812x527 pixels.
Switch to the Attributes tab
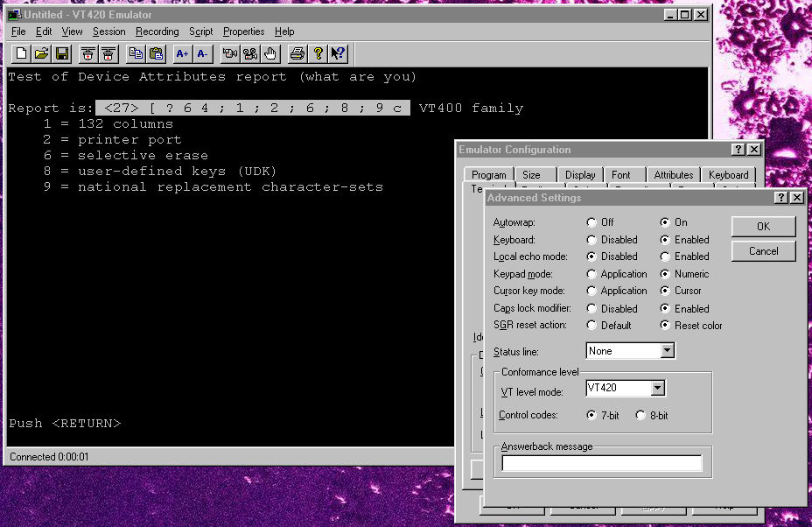click(673, 174)
